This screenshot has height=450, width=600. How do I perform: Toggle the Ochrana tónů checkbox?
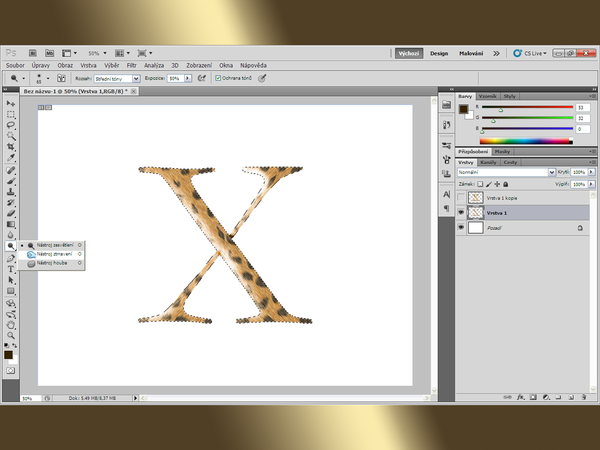(218, 77)
